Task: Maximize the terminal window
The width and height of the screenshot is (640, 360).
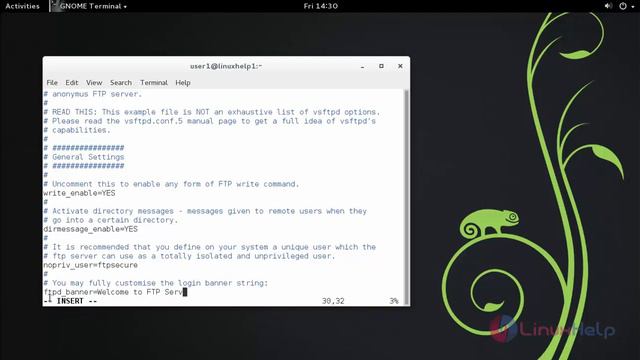Action: [x=381, y=66]
